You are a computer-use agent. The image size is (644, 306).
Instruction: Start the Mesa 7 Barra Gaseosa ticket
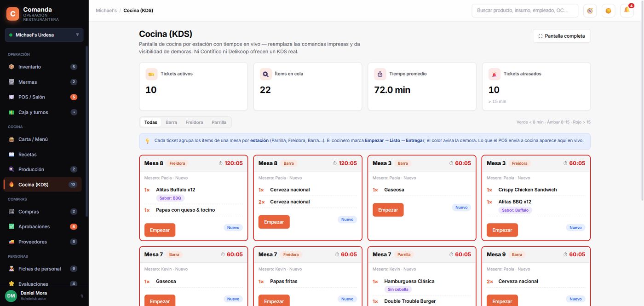160,300
